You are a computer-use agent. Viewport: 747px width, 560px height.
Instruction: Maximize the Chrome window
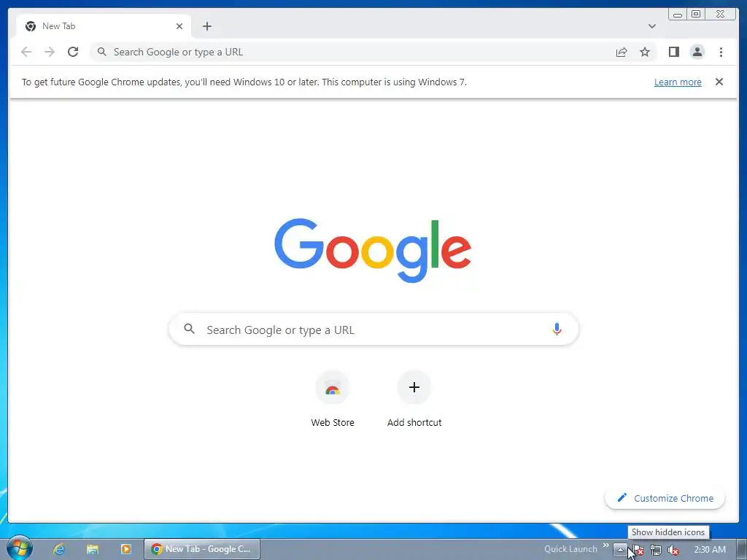696,15
